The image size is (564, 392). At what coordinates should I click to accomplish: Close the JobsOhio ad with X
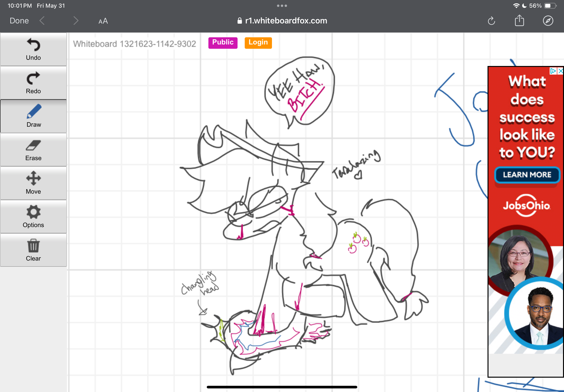(561, 71)
